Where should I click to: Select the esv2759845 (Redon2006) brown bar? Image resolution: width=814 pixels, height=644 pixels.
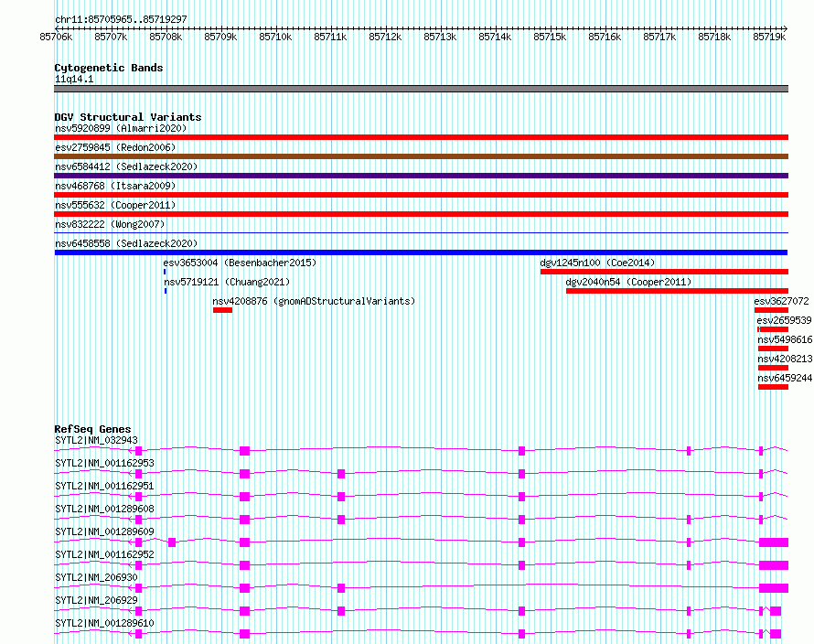[x=421, y=156]
